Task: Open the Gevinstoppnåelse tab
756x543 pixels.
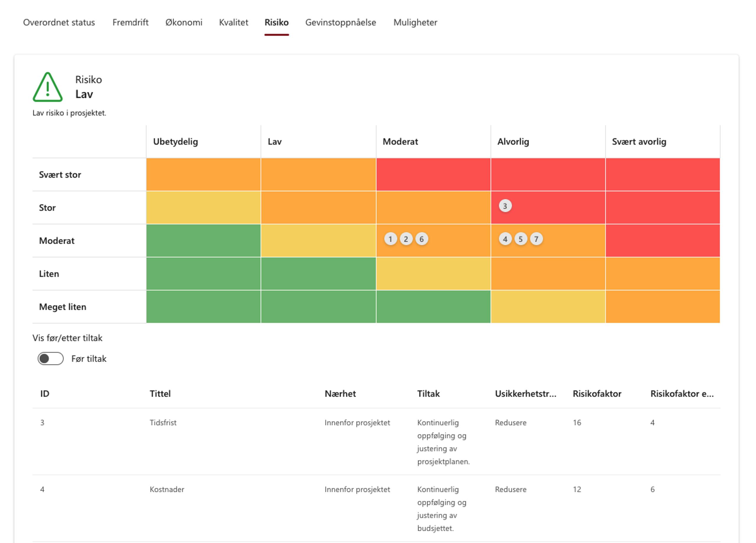Action: point(340,22)
